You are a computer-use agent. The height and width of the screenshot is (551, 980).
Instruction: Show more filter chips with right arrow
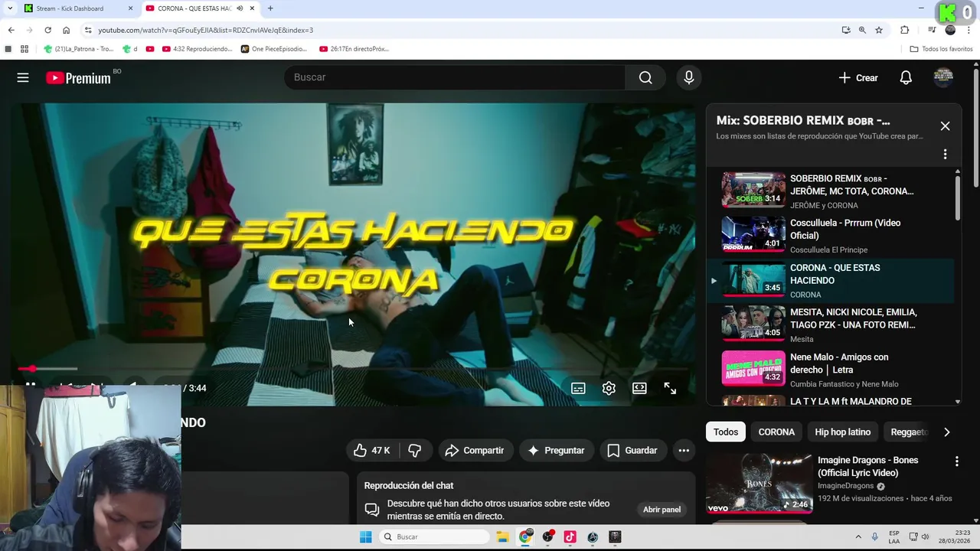[x=946, y=432]
